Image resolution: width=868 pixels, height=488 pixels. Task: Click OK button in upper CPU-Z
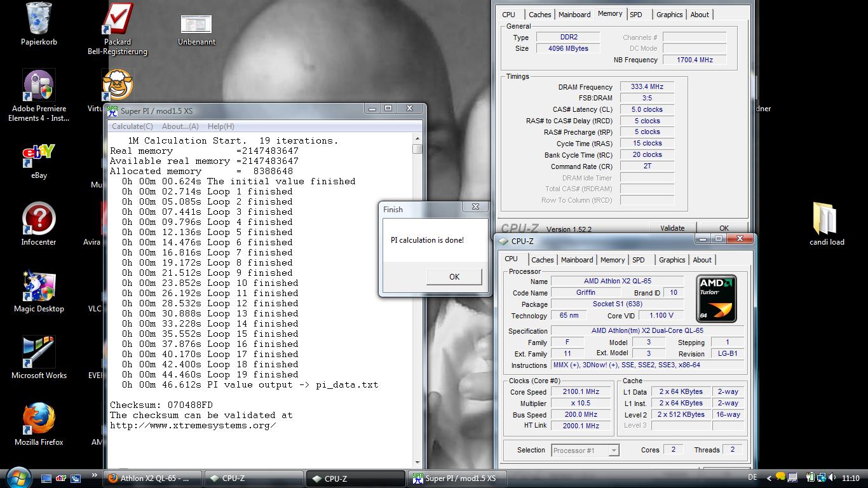pyautogui.click(x=724, y=228)
